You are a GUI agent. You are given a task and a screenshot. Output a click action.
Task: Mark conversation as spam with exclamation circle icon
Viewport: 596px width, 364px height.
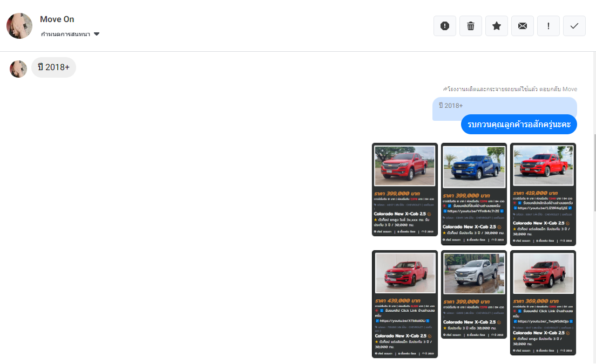coord(445,26)
